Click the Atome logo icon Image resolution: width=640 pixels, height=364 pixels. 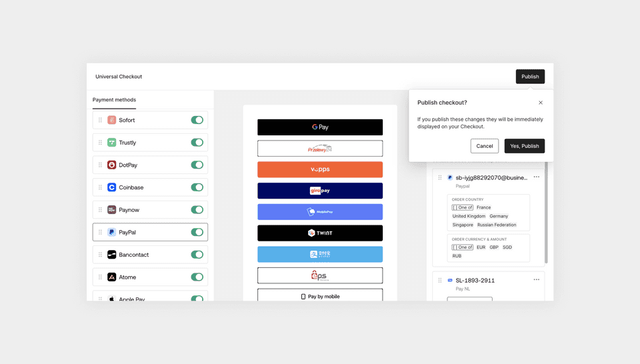coord(111,277)
